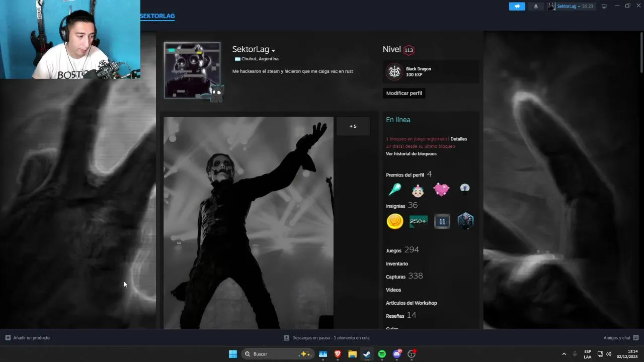Open the cityscape widget app on taskbar
Viewport: 644px width, 362px height.
(x=323, y=354)
